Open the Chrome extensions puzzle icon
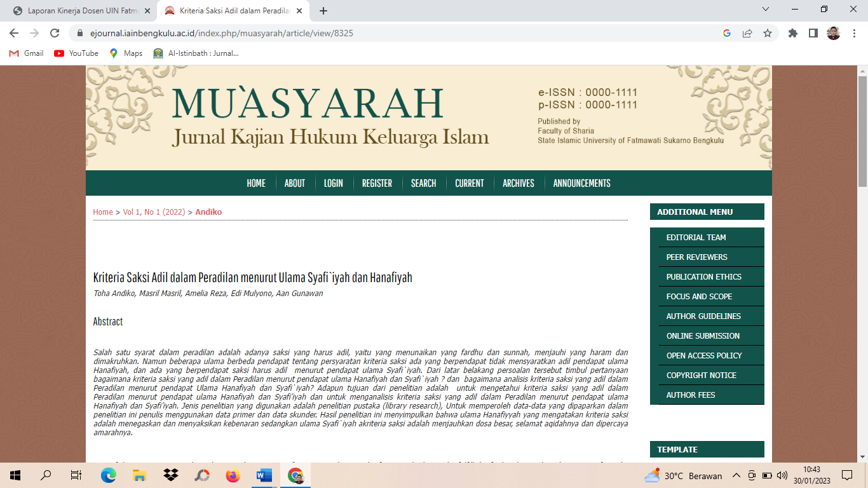 793,33
